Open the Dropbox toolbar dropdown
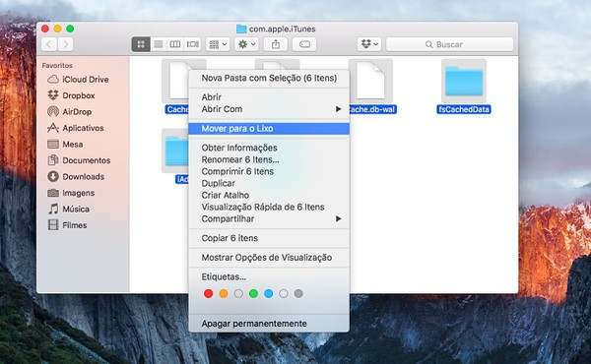591x364 pixels. pyautogui.click(x=369, y=44)
